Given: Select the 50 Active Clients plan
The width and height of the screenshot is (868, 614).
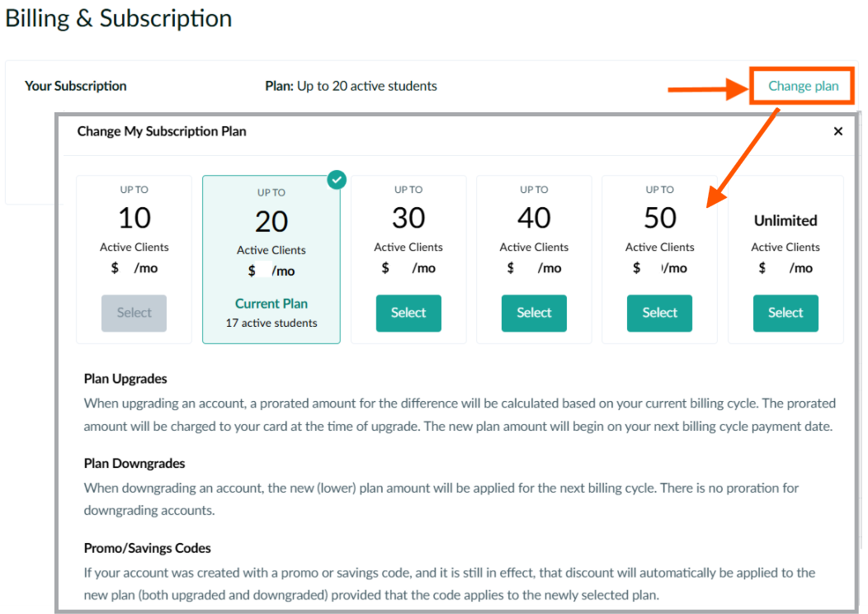Looking at the screenshot, I should click(659, 313).
